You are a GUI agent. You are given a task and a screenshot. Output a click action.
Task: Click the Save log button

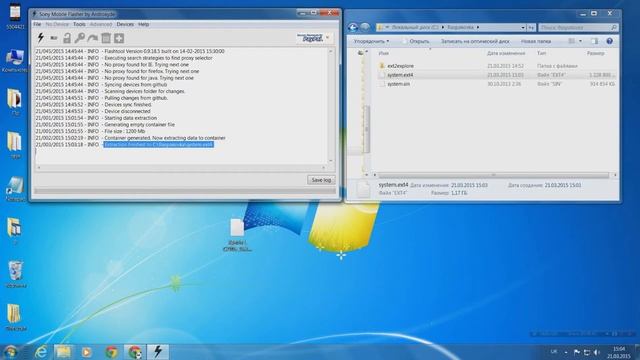321,180
